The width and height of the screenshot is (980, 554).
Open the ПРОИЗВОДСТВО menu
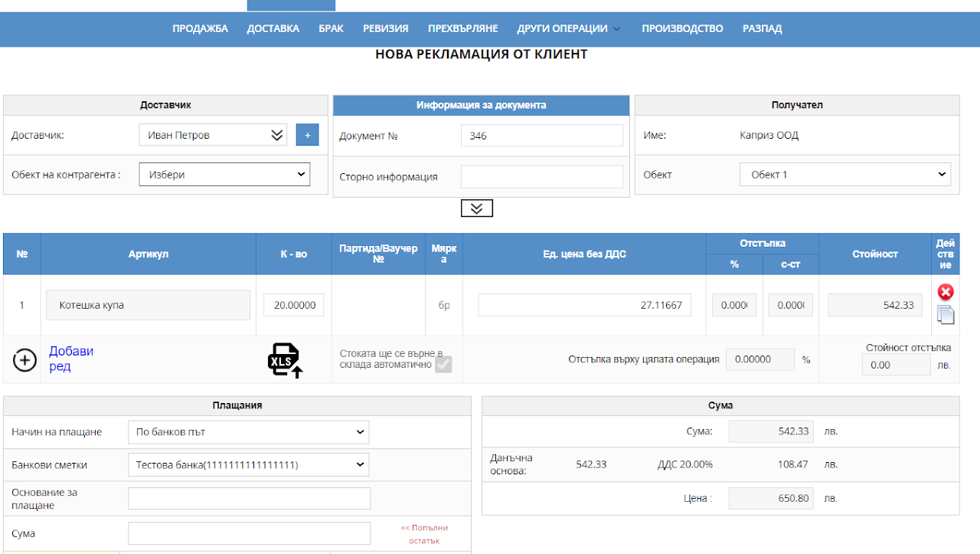[682, 28]
